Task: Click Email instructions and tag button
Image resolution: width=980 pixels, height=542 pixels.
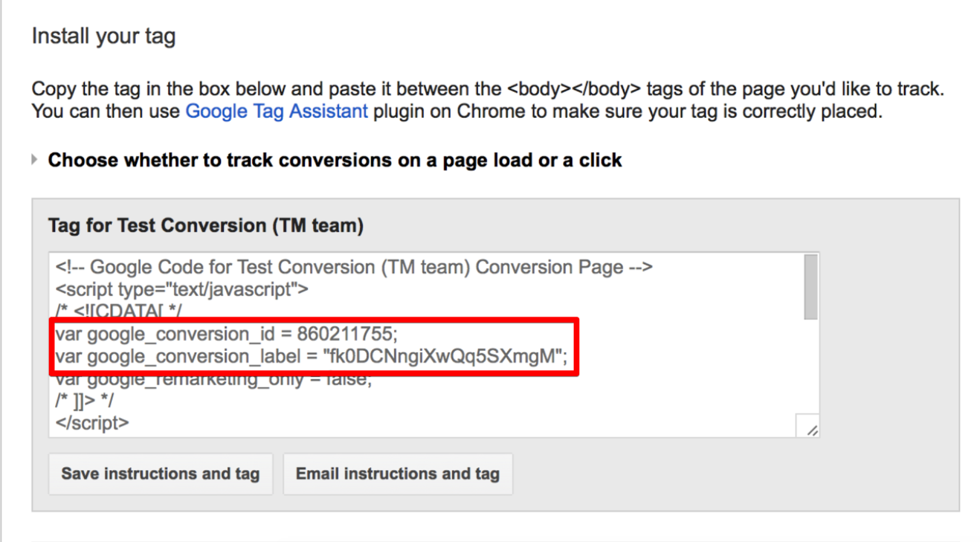Action: 398,473
